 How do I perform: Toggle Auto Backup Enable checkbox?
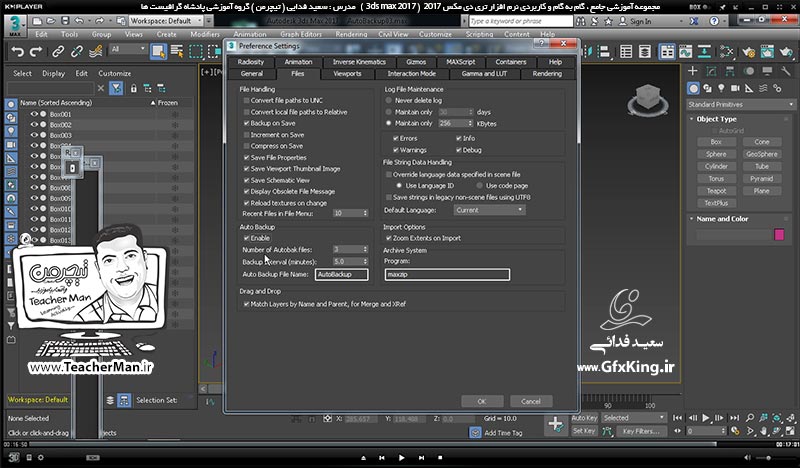[246, 238]
